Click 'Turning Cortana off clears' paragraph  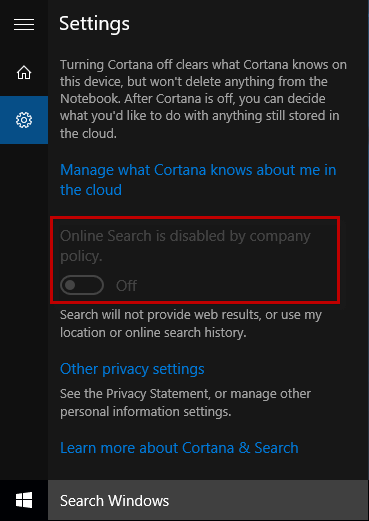[x=203, y=99]
